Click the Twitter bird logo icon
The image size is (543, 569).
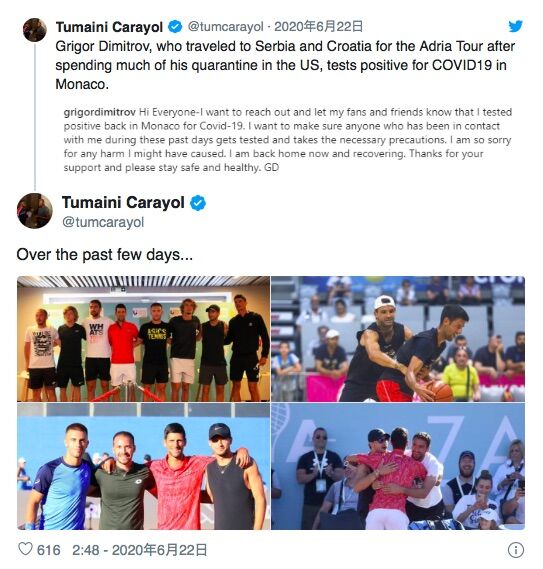pos(515,26)
